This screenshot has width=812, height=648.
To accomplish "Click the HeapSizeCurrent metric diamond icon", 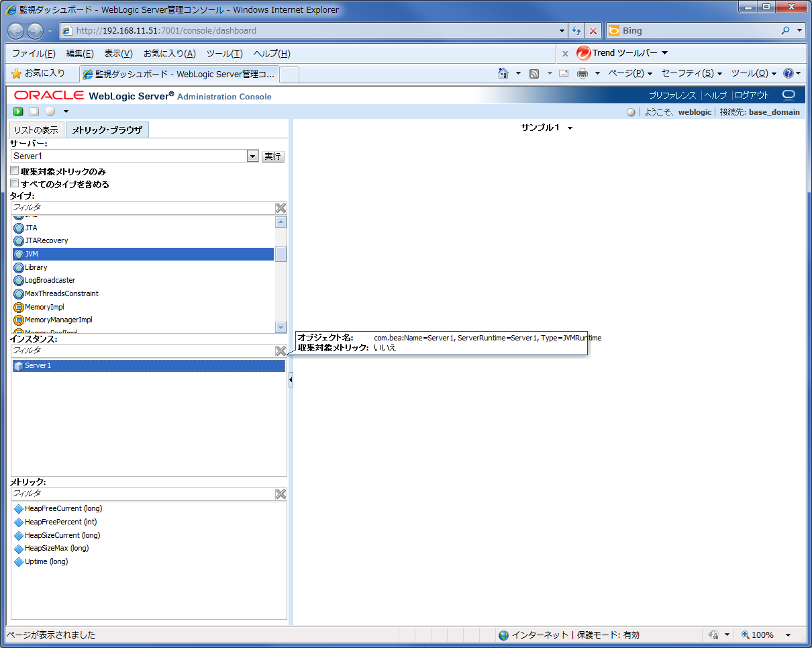I will pyautogui.click(x=19, y=536).
